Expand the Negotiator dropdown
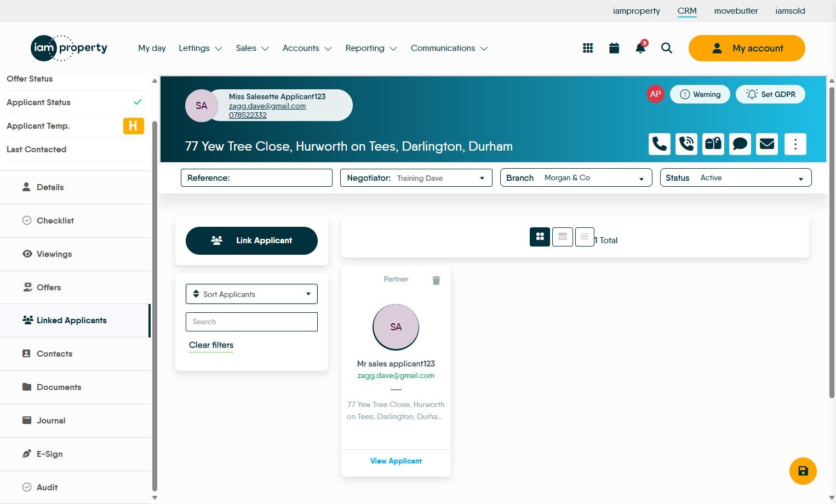 tap(416, 178)
